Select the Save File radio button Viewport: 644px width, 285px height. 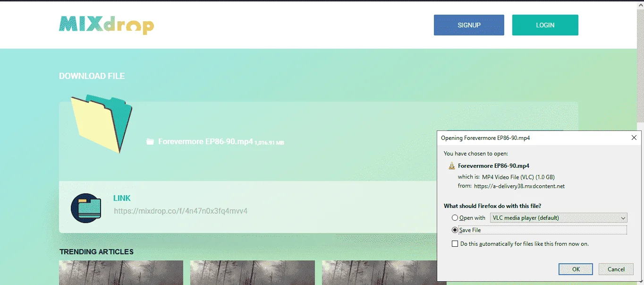455,230
